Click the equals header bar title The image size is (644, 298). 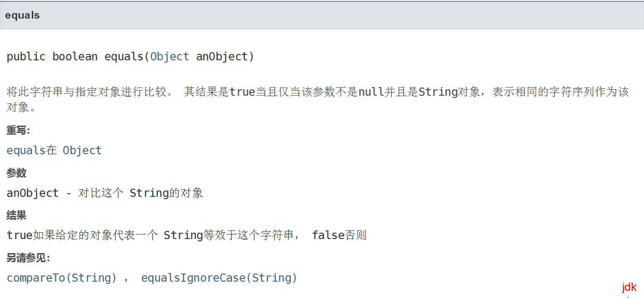click(x=22, y=15)
